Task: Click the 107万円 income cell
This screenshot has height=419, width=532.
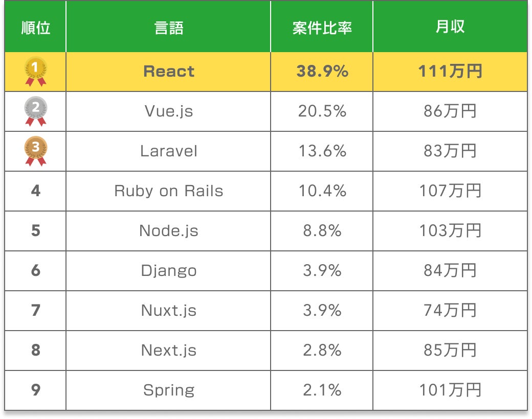Action: tap(450, 191)
